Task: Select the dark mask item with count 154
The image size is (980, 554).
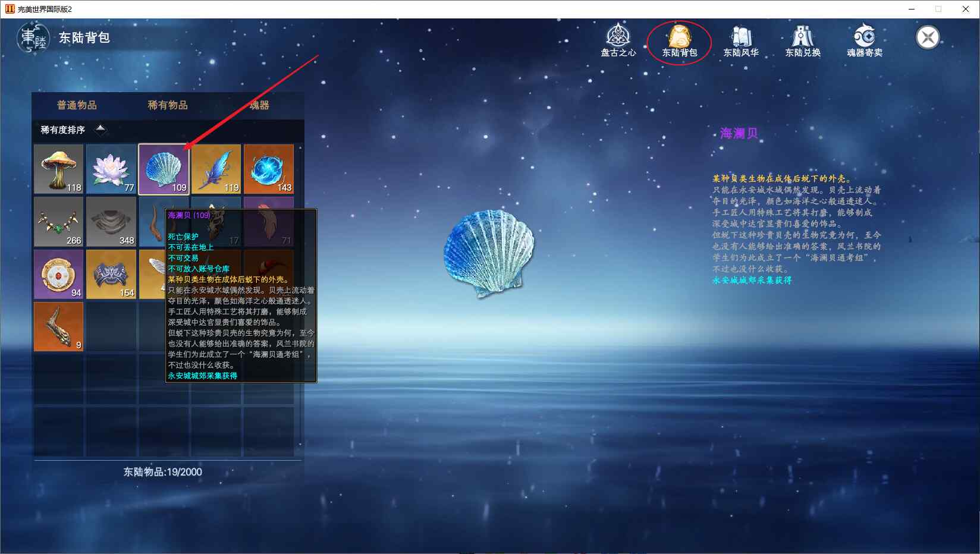Action: [x=111, y=274]
